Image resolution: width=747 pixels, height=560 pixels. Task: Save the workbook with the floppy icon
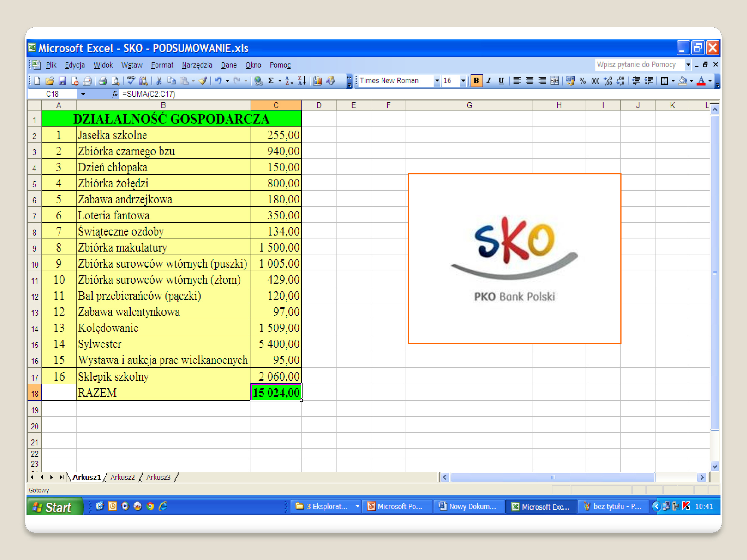click(x=62, y=81)
